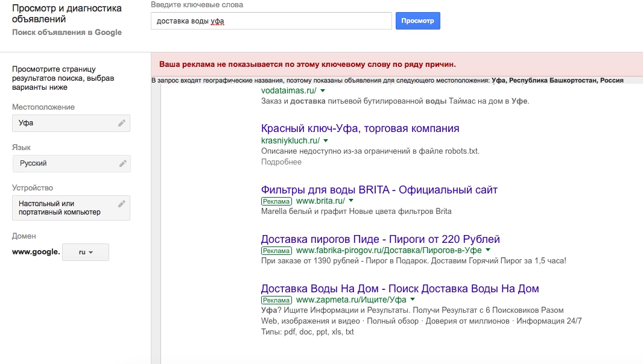Image resolution: width=643 pixels, height=364 pixels.
Task: Select the Русский language field
Action: tap(71, 163)
